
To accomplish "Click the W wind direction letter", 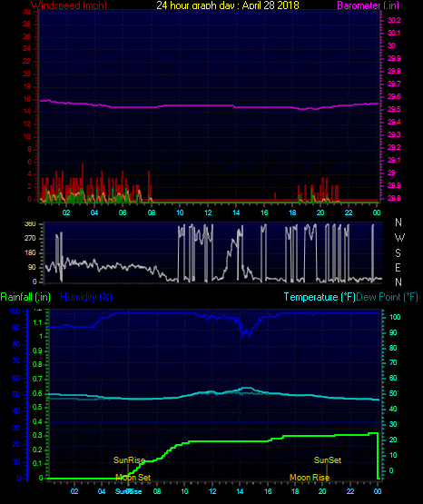I will (399, 238).
